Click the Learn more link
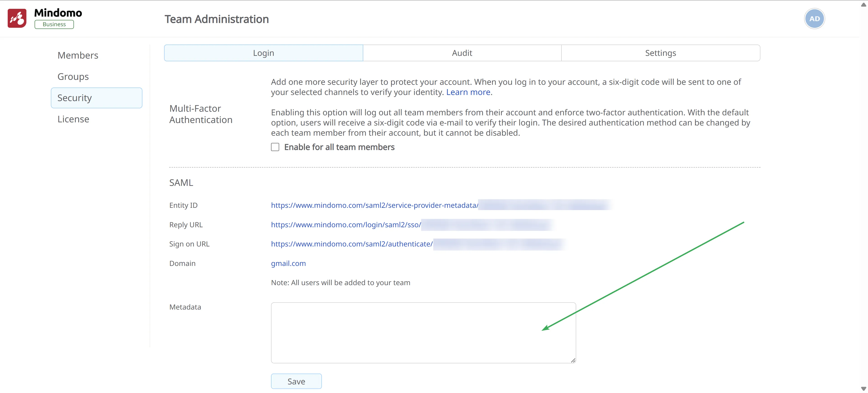868x393 pixels. (468, 92)
